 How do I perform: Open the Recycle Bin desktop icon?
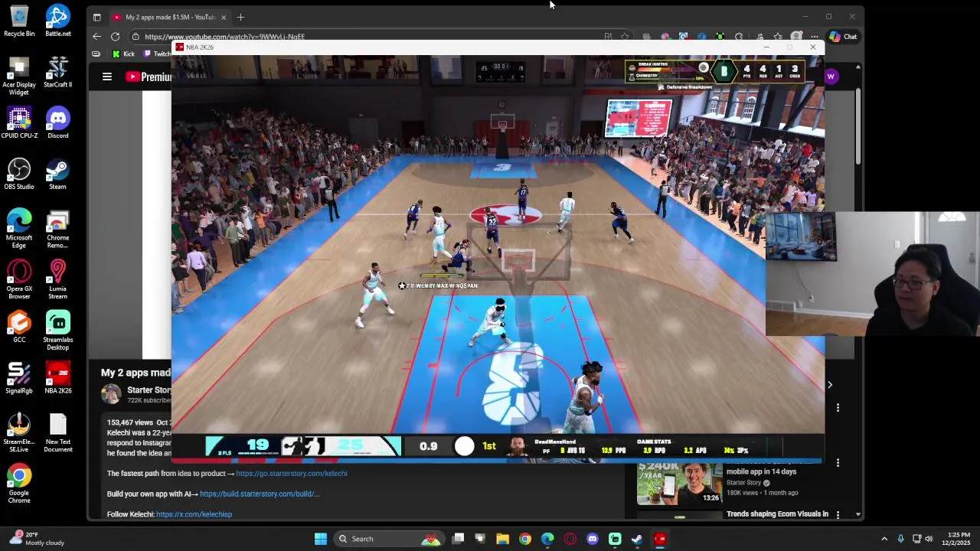click(19, 21)
